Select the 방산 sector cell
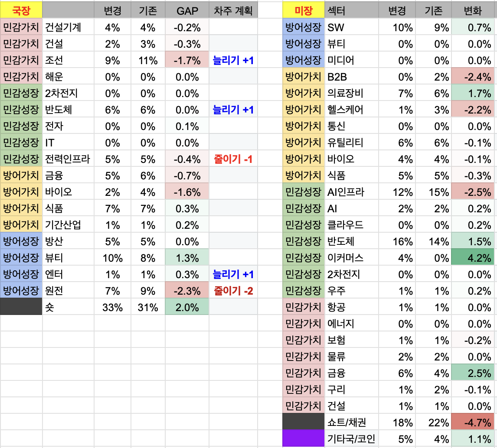This screenshot has height=448, width=497. point(68,241)
